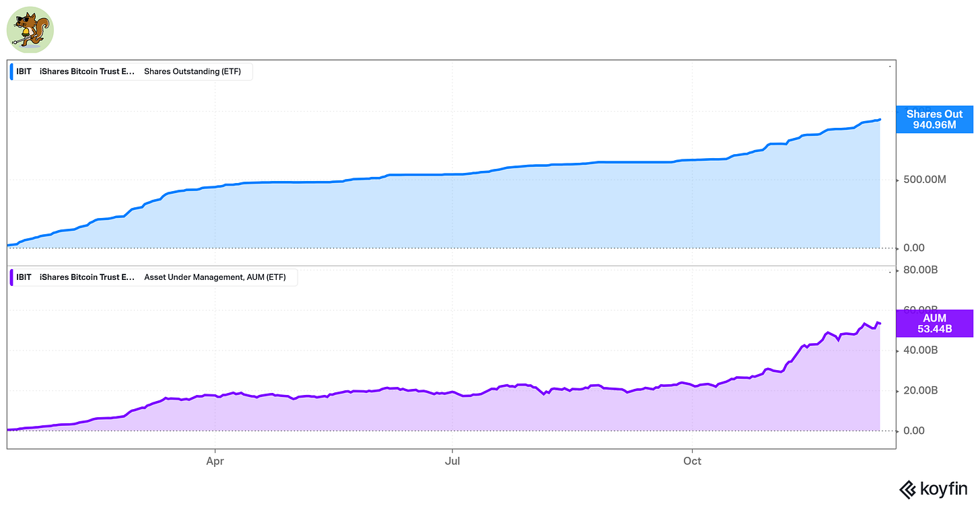
Task: Click the Koyfin logo
Action: click(x=934, y=490)
